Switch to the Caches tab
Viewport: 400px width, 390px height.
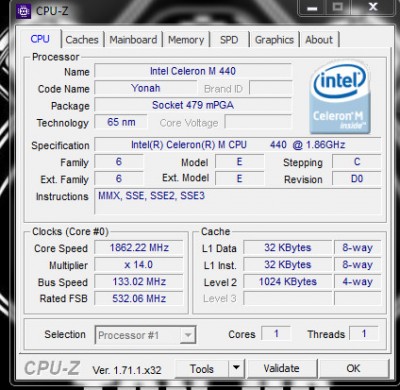pyautogui.click(x=82, y=40)
